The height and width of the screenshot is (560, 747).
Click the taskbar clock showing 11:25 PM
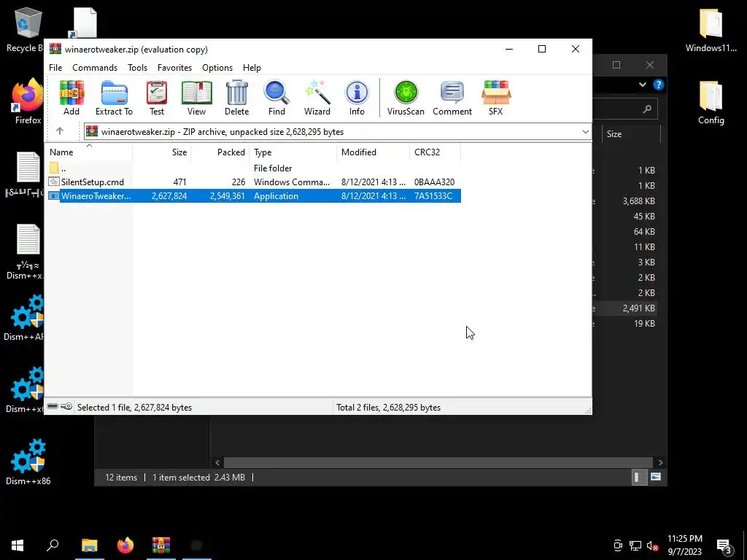tap(684, 545)
